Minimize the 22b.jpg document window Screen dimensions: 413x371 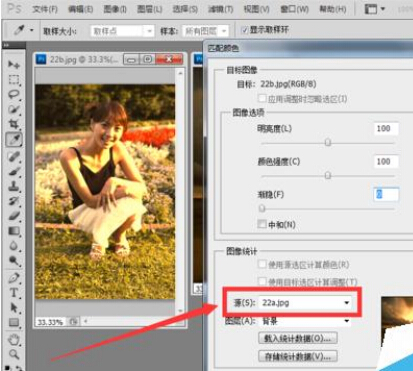coord(131,60)
